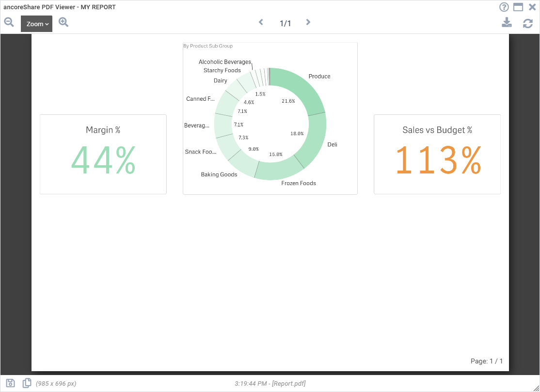Screen dimensions: 540x392
Task: Open the Zoom dropdown menu
Action: 36,24
